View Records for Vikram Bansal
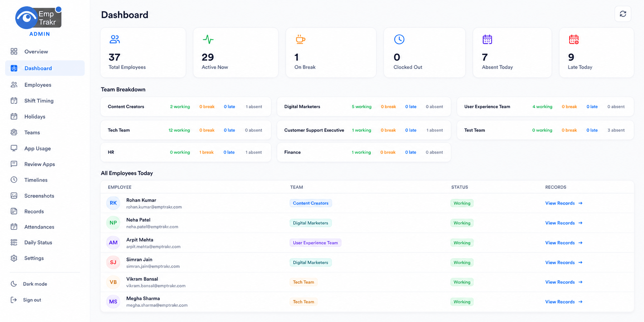644x322 pixels. [x=564, y=282]
